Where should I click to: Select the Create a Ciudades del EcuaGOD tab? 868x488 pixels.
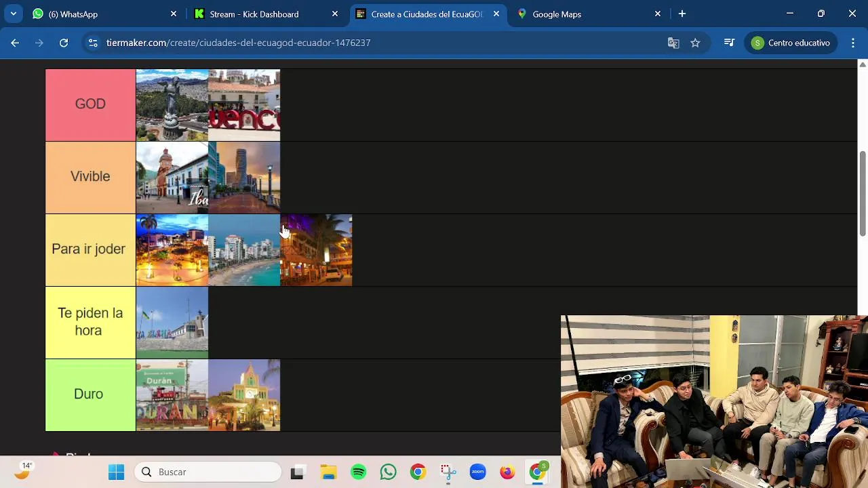(427, 14)
